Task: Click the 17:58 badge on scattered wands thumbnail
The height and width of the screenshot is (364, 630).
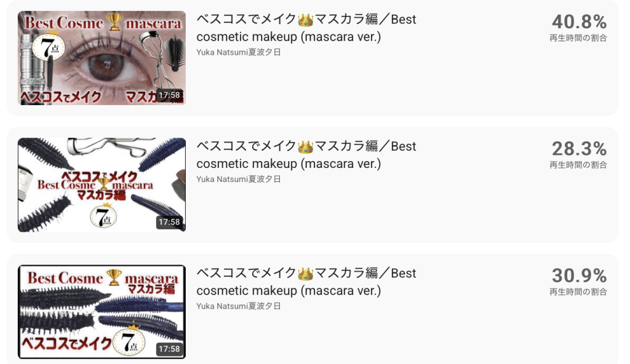Action: [169, 222]
